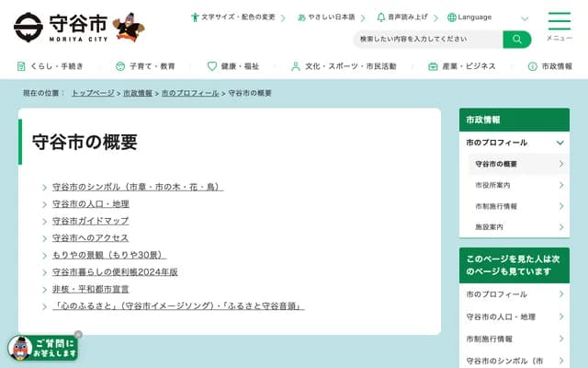Click the city mascot character in header
Screen dimensions: 588x368
coord(129,27)
